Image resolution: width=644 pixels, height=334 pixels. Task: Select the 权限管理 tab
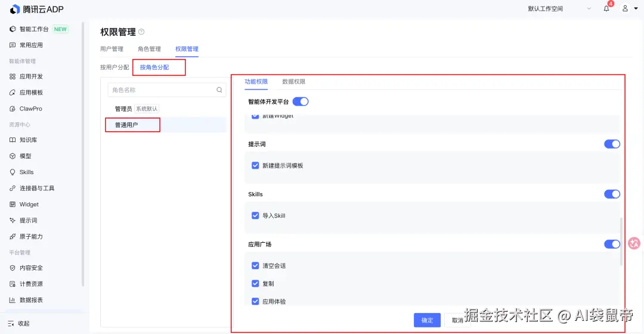(x=187, y=49)
